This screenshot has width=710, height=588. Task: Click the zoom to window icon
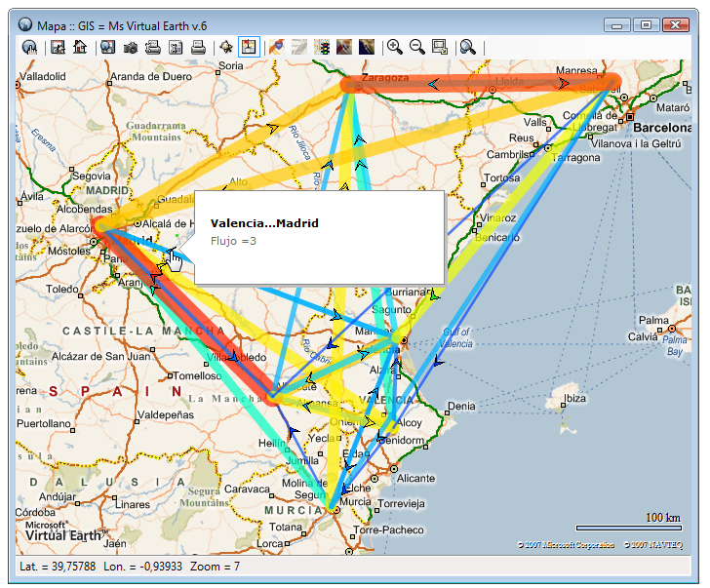(x=440, y=47)
